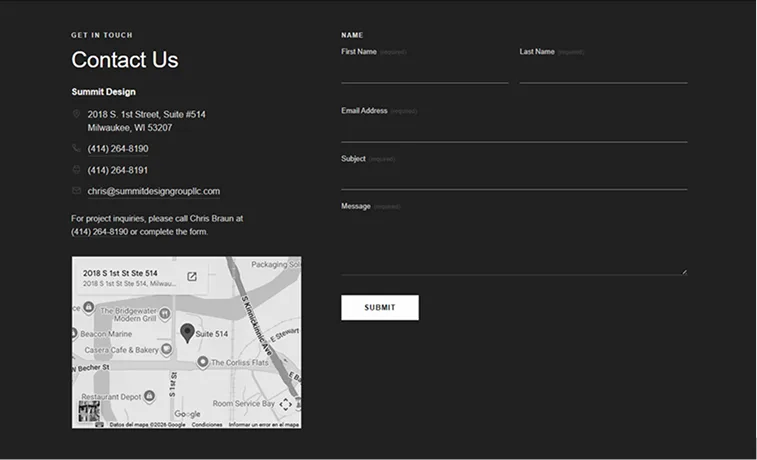The height and width of the screenshot is (460, 757).
Task: Focus the First Name field
Action: (425, 72)
